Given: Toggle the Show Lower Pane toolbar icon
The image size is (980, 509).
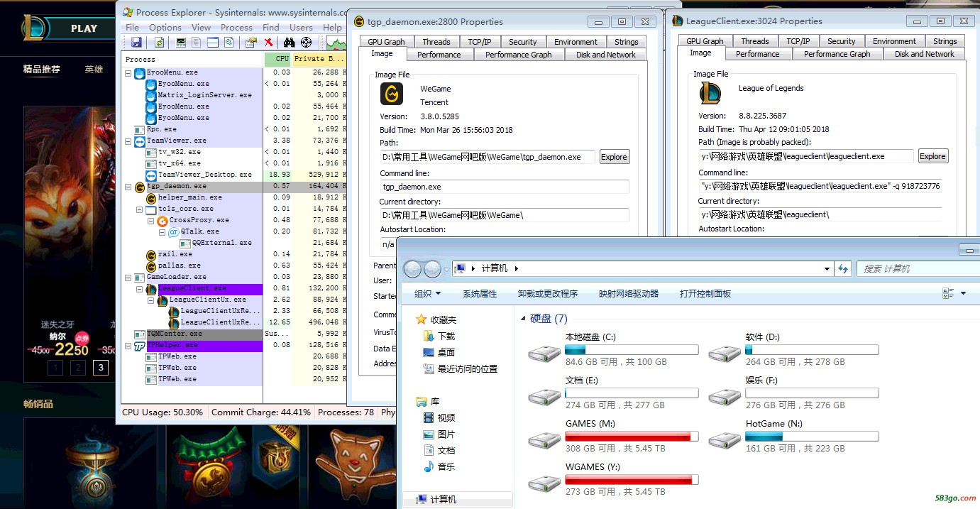Looking at the screenshot, I should point(213,43).
